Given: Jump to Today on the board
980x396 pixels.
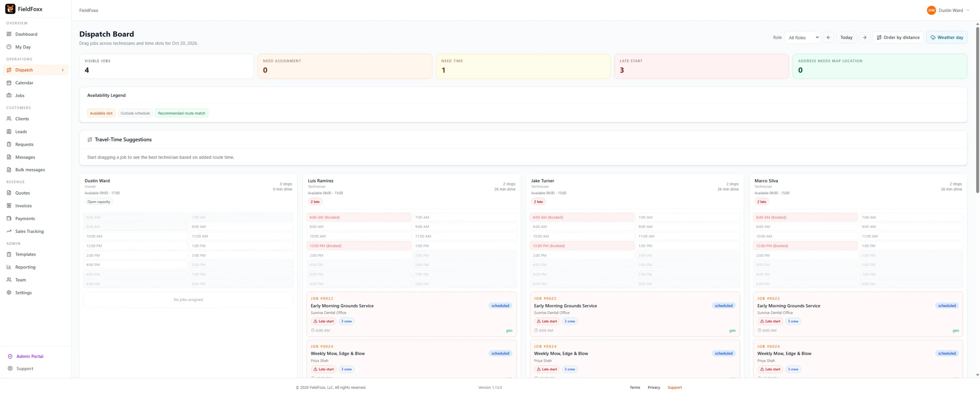Looking at the screenshot, I should (846, 37).
